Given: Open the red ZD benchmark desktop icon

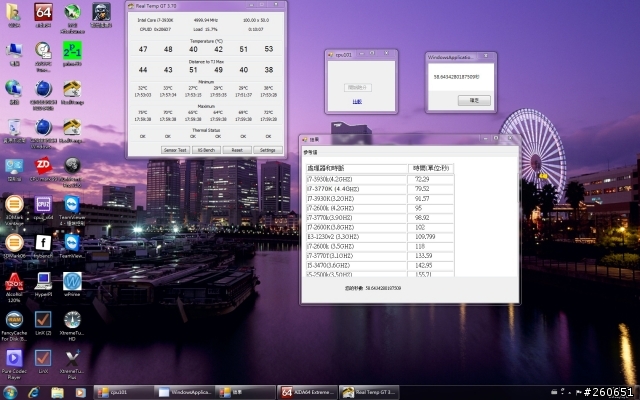Looking at the screenshot, I should tap(43, 165).
